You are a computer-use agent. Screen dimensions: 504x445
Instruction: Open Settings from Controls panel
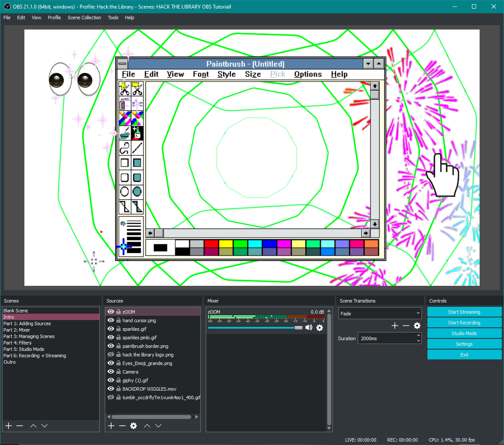[x=464, y=344]
